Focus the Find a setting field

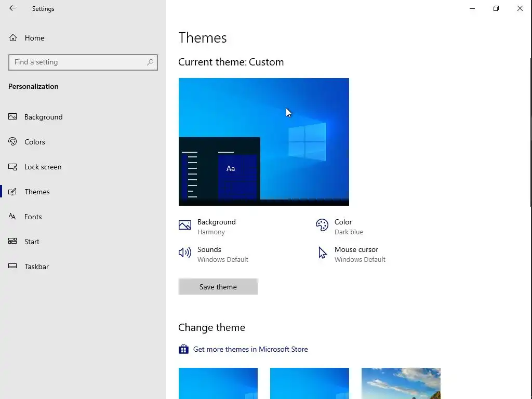[83, 62]
